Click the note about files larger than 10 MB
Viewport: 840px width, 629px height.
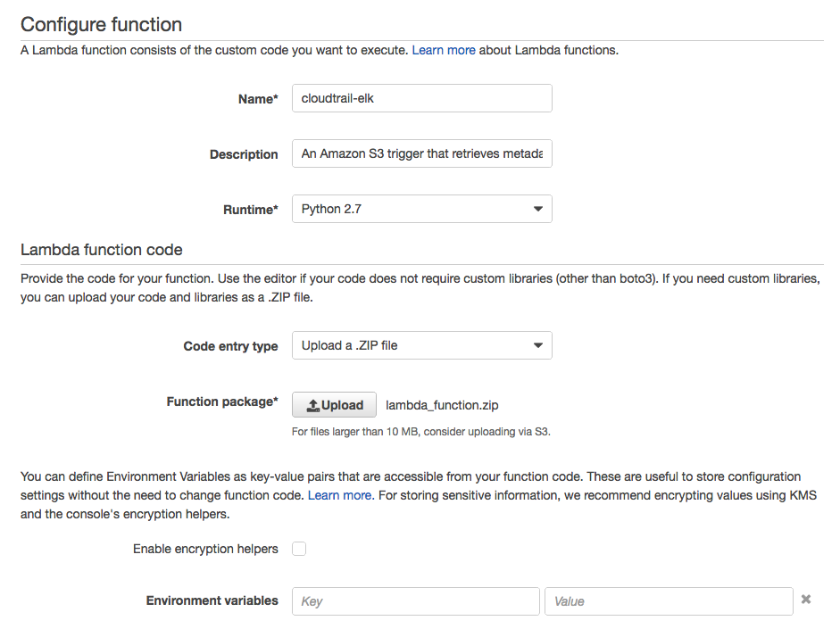pyautogui.click(x=421, y=432)
